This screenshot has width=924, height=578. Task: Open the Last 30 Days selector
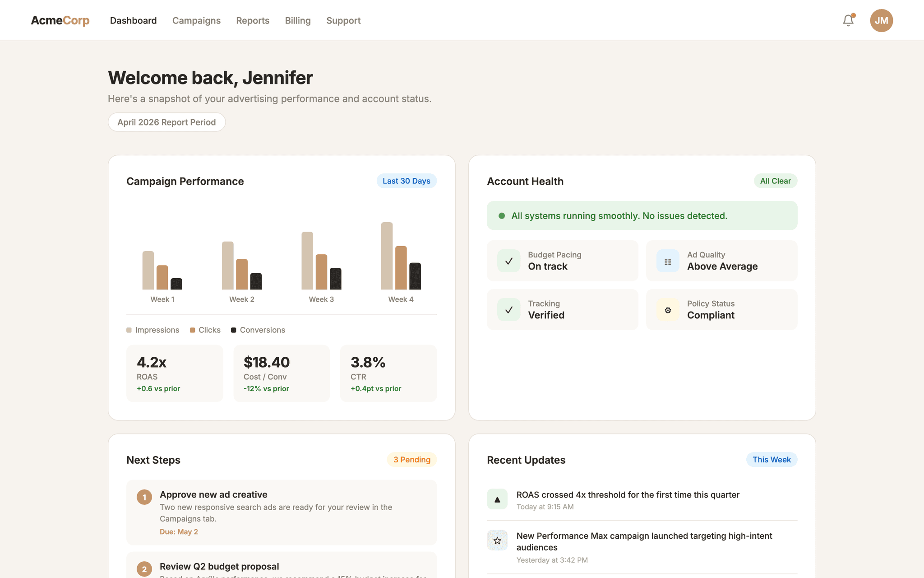click(406, 181)
